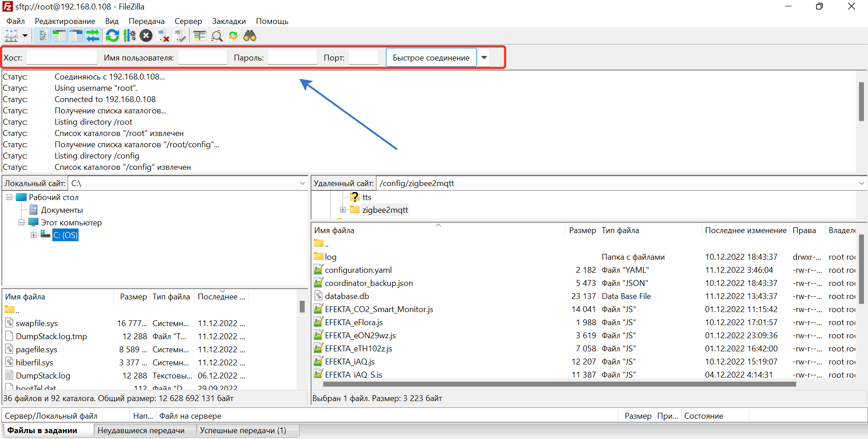
Task: Click the Быстрое соединение button
Action: (x=431, y=57)
